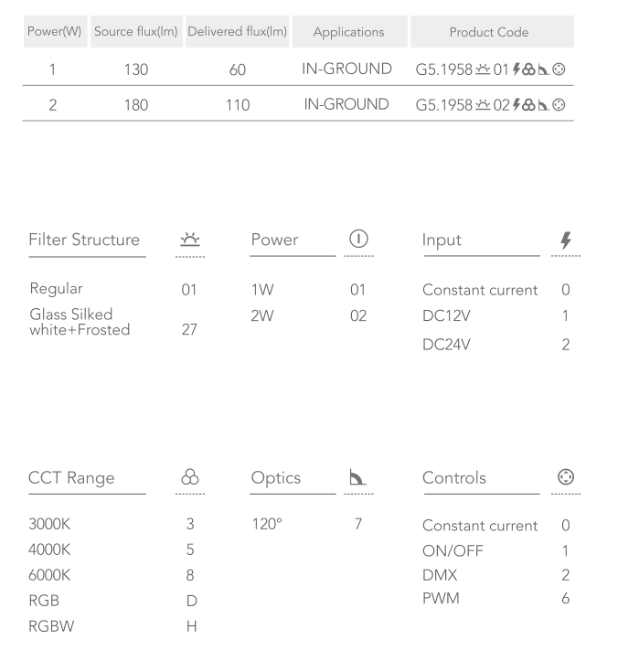
Task: Click the PWM controls option
Action: (x=439, y=599)
